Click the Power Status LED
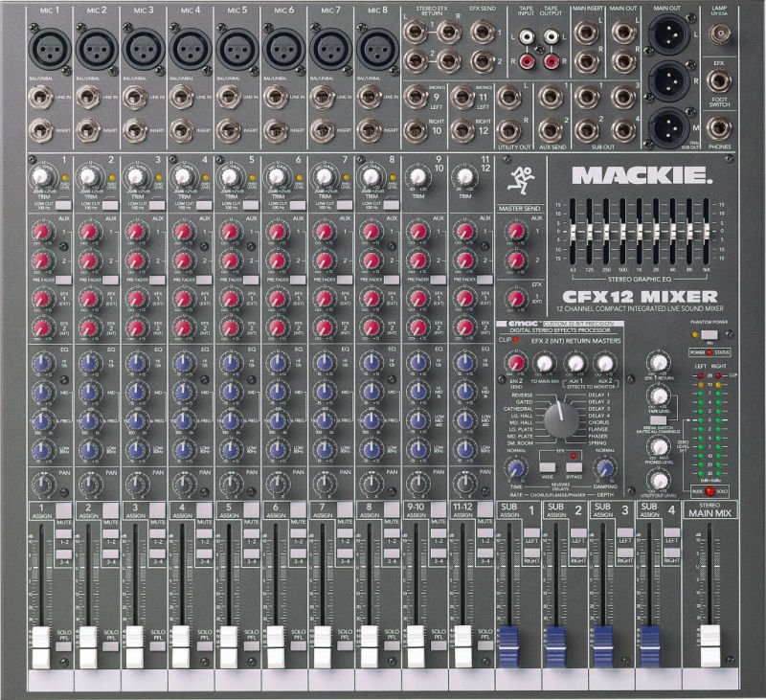This screenshot has width=766, height=700. point(710,352)
